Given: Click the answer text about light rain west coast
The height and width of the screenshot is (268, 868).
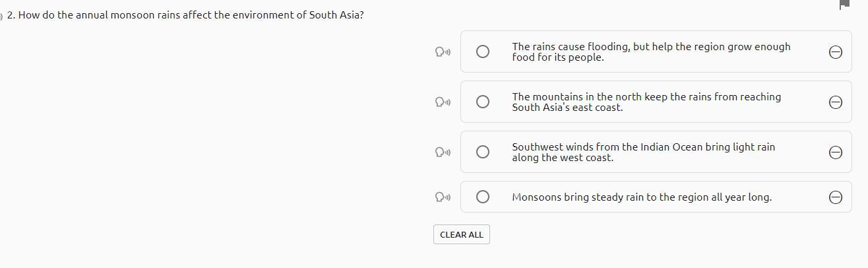Looking at the screenshot, I should 643,152.
